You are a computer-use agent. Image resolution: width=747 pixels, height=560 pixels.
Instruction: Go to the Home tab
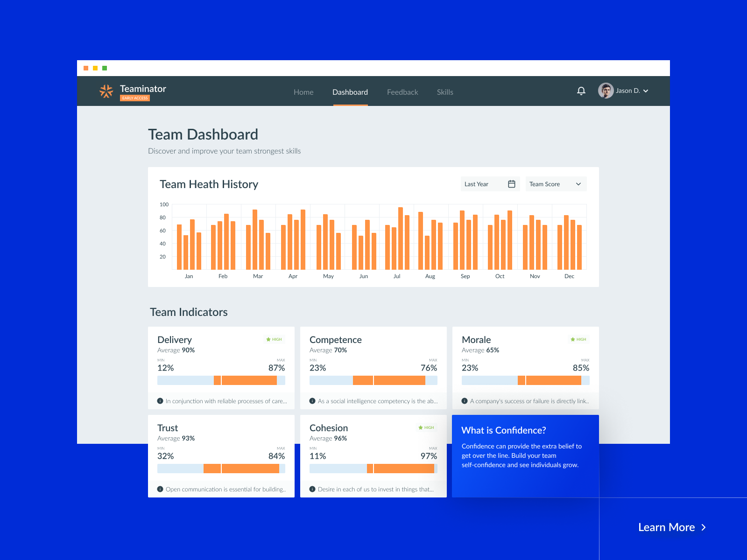[x=303, y=92]
